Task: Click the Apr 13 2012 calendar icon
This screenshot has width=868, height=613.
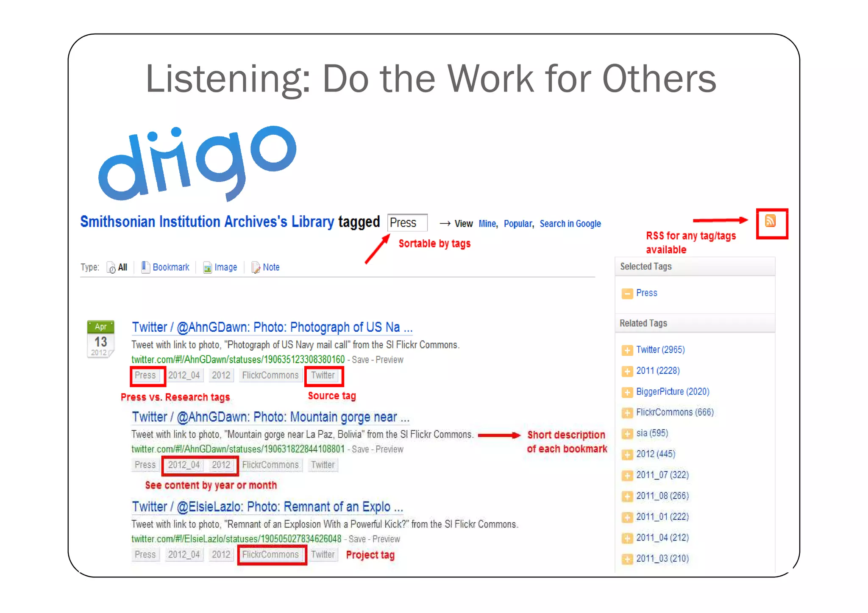Action: [x=100, y=339]
